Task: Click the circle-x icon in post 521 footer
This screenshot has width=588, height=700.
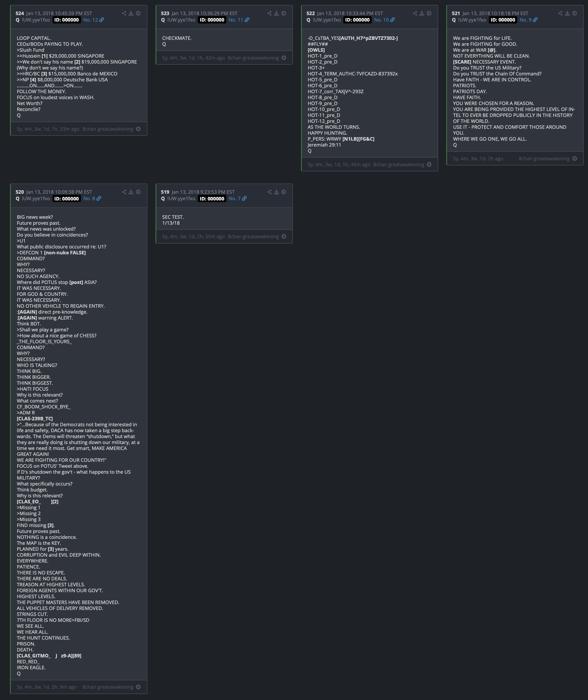Action: click(575, 159)
